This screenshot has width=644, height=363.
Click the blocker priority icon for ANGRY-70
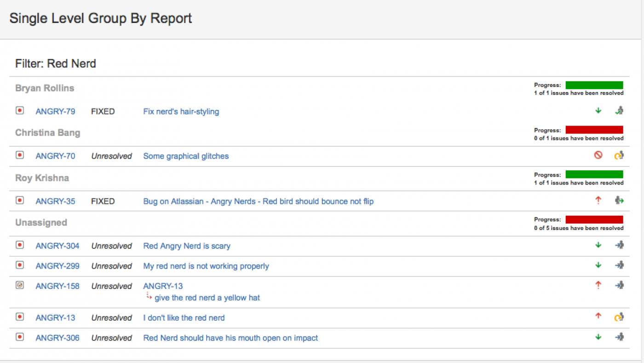pyautogui.click(x=598, y=156)
